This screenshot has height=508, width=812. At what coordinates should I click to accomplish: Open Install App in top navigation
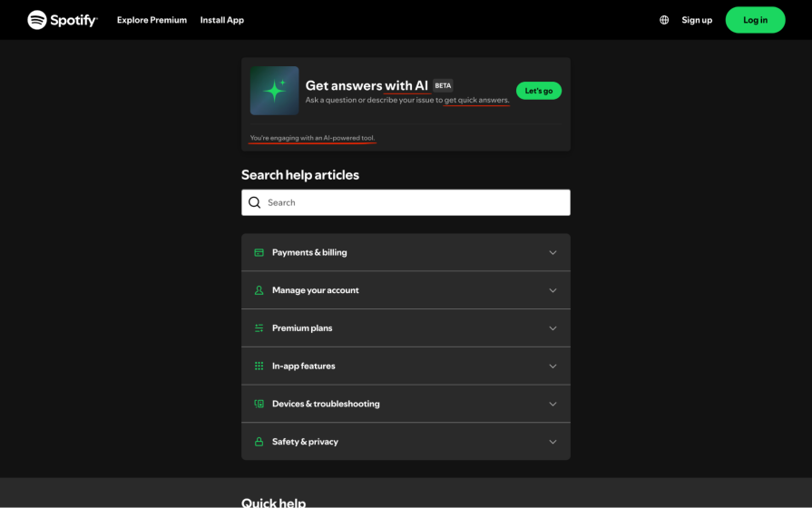[222, 20]
